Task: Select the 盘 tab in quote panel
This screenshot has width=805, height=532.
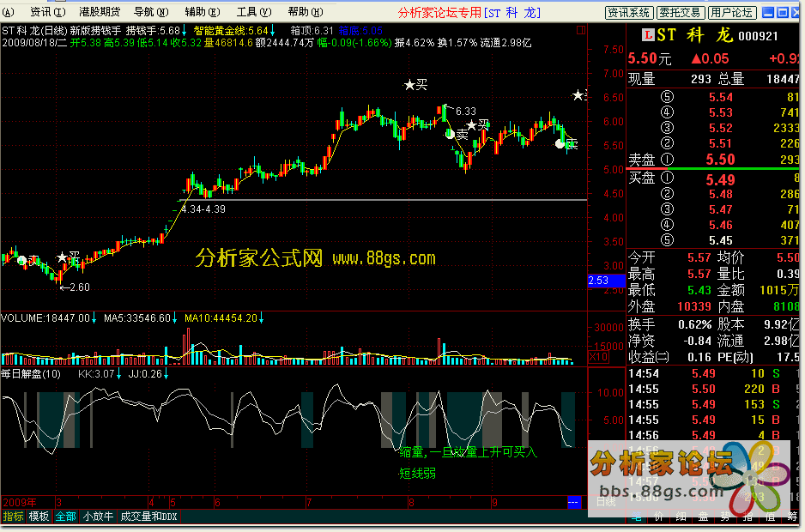Action: (703, 517)
